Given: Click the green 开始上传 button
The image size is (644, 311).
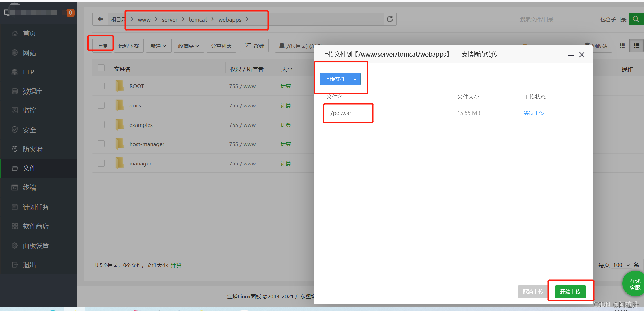Looking at the screenshot, I should tap(570, 292).
